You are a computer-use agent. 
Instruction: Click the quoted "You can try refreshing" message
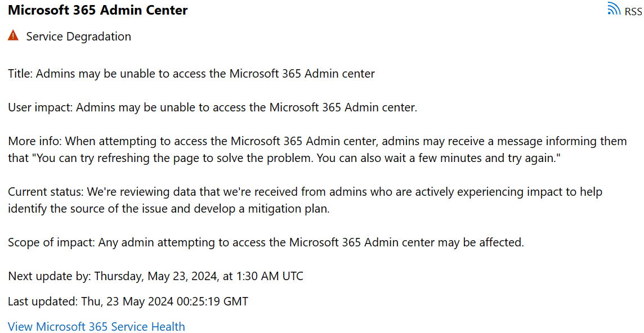(x=297, y=158)
